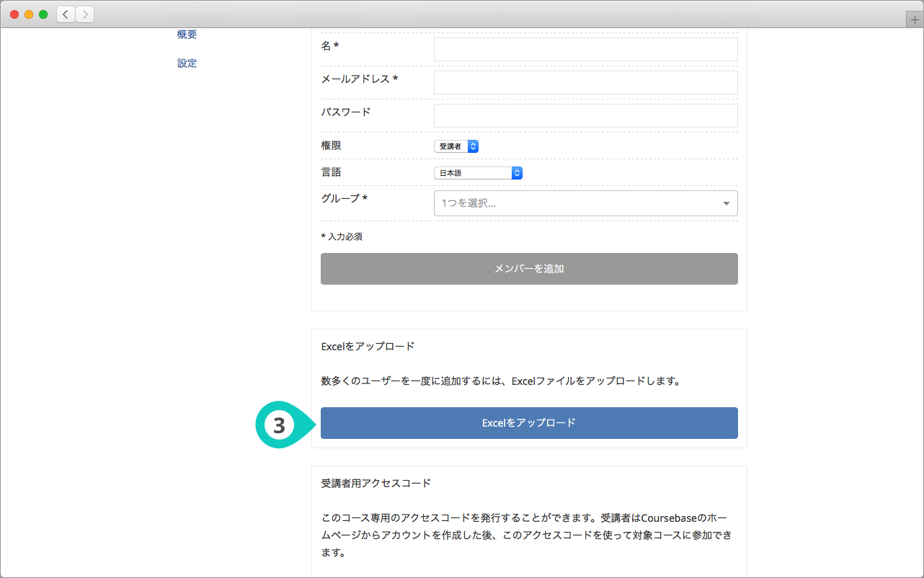The width and height of the screenshot is (924, 578).
Task: Open the 権限 dropdown showing 受講者
Action: 456,146
